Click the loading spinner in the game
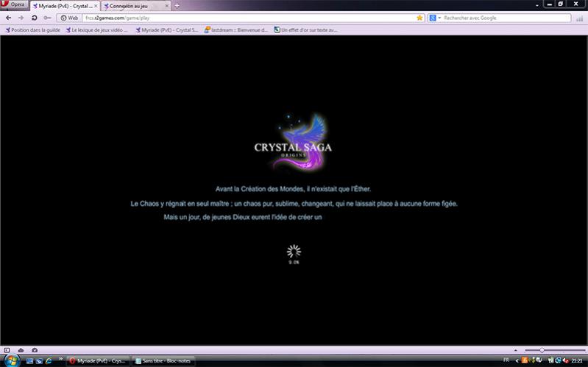The height and width of the screenshot is (367, 588). pyautogui.click(x=294, y=252)
